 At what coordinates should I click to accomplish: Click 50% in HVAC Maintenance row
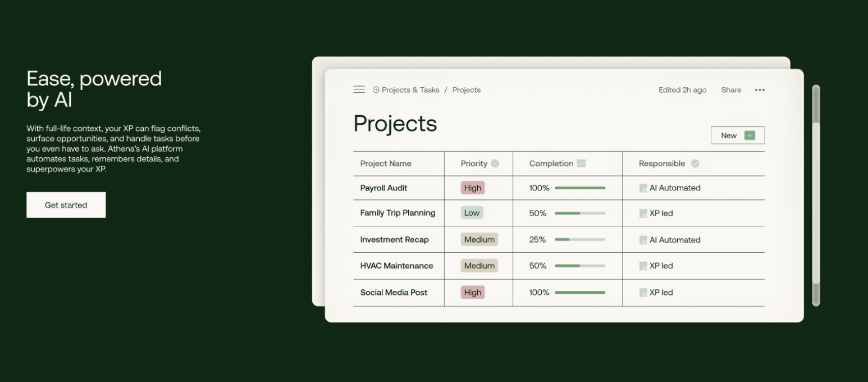[538, 266]
